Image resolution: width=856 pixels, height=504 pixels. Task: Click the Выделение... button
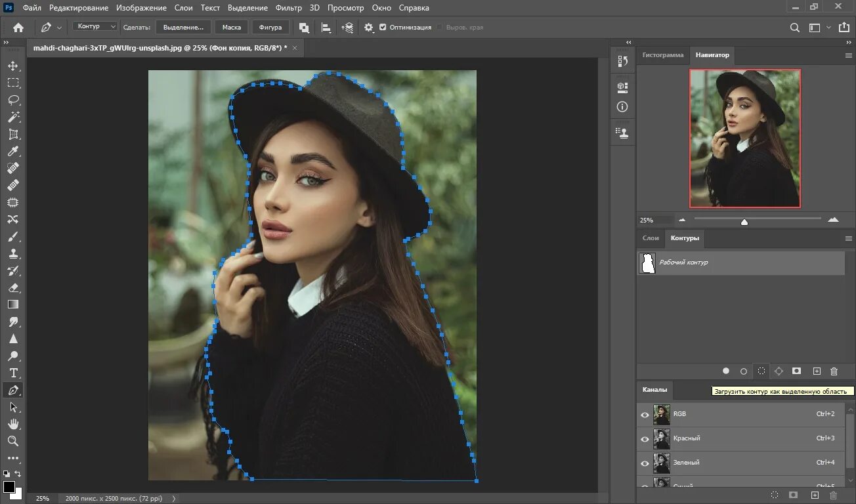(184, 28)
